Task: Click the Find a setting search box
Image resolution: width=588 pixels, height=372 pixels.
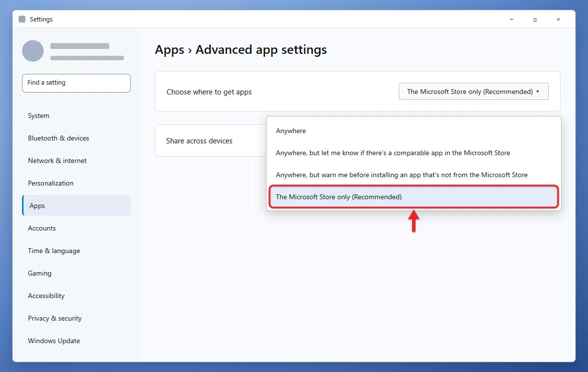Action: (76, 83)
